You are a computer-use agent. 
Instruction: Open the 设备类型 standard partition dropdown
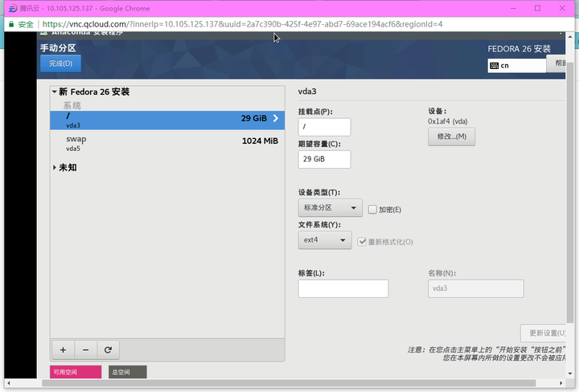click(330, 208)
